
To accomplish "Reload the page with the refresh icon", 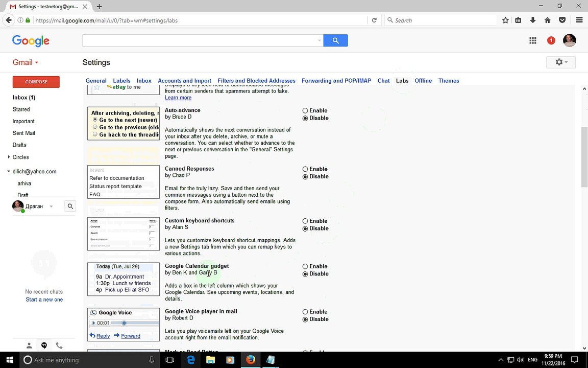I will [374, 20].
